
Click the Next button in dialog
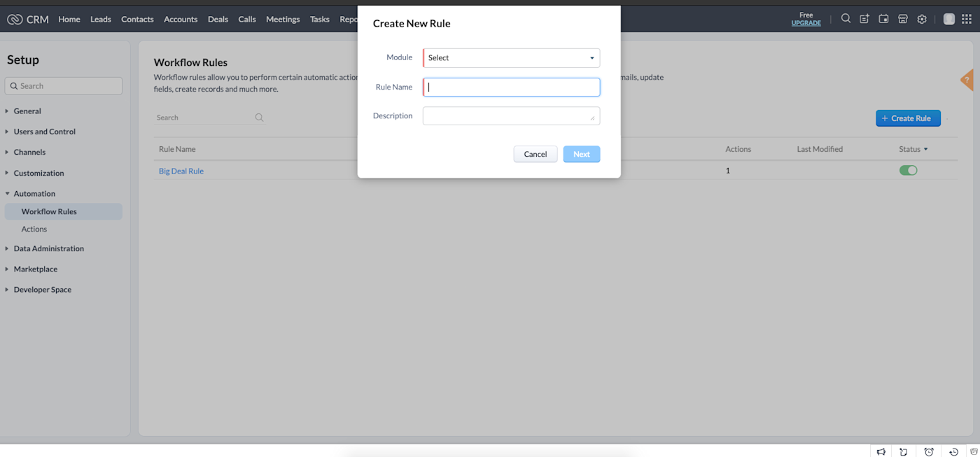pyautogui.click(x=582, y=154)
